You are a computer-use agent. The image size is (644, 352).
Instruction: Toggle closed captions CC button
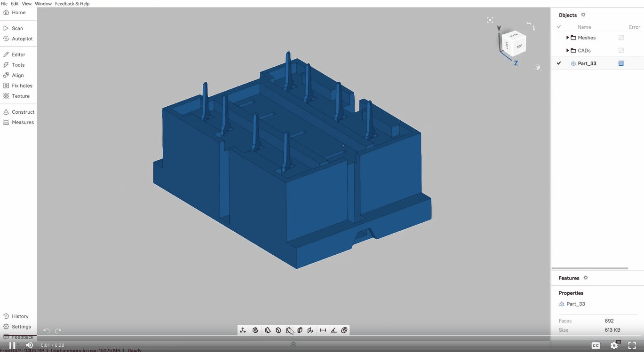(596, 345)
